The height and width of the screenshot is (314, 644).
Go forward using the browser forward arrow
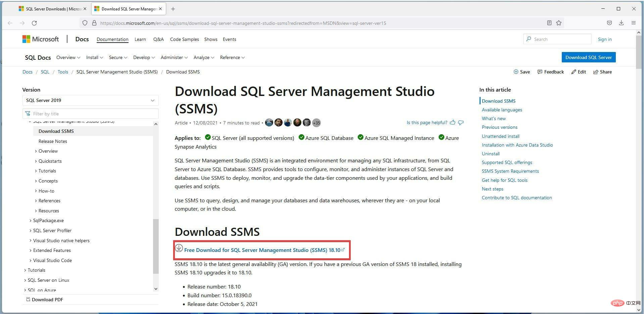coord(22,23)
